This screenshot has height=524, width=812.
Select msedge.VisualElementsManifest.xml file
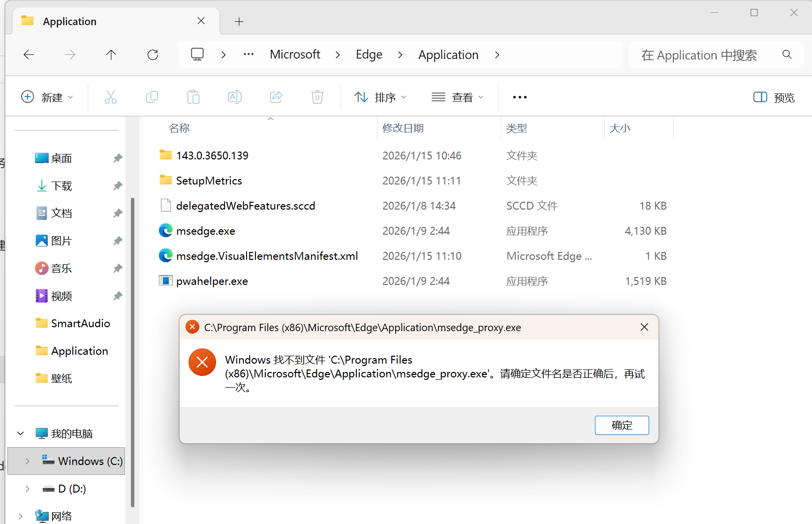click(x=258, y=256)
